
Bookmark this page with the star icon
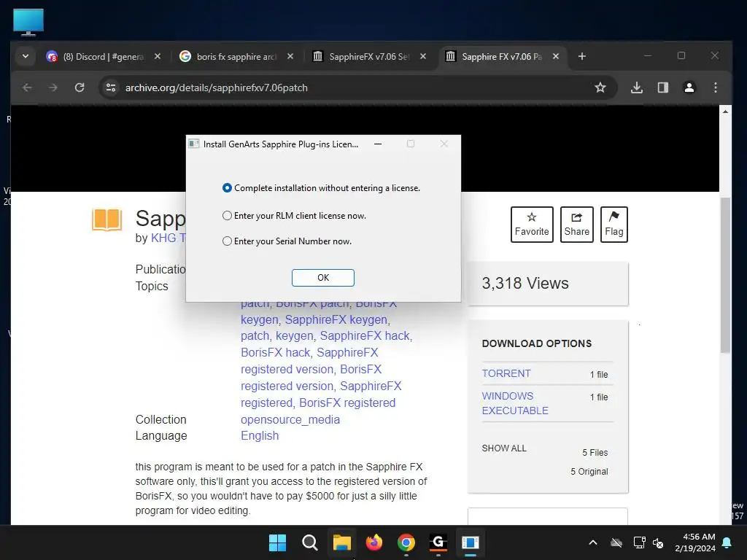(x=600, y=87)
